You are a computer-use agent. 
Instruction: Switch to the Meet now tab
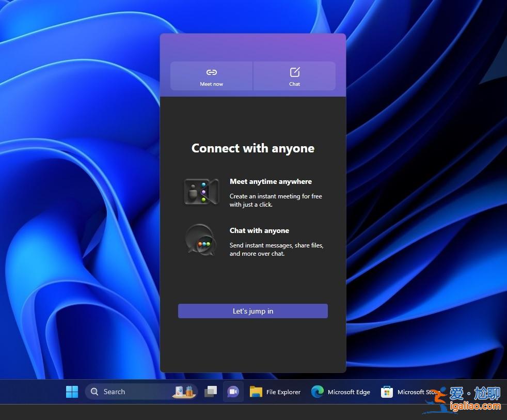(211, 76)
